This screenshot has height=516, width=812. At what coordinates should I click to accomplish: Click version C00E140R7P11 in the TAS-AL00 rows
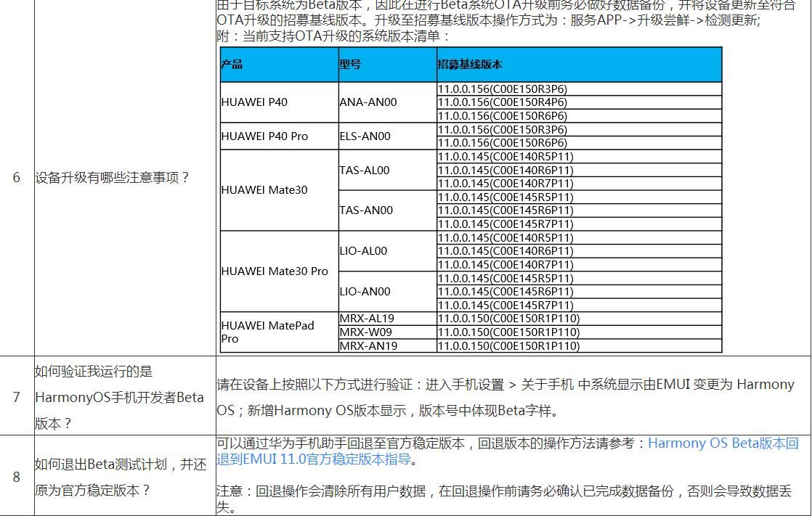pyautogui.click(x=579, y=184)
